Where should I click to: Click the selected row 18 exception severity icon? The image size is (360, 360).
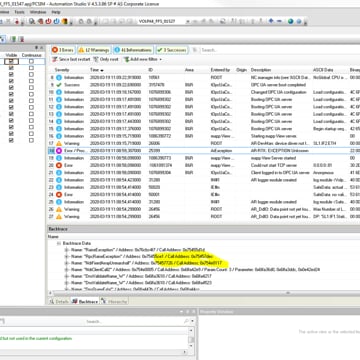click(59, 151)
